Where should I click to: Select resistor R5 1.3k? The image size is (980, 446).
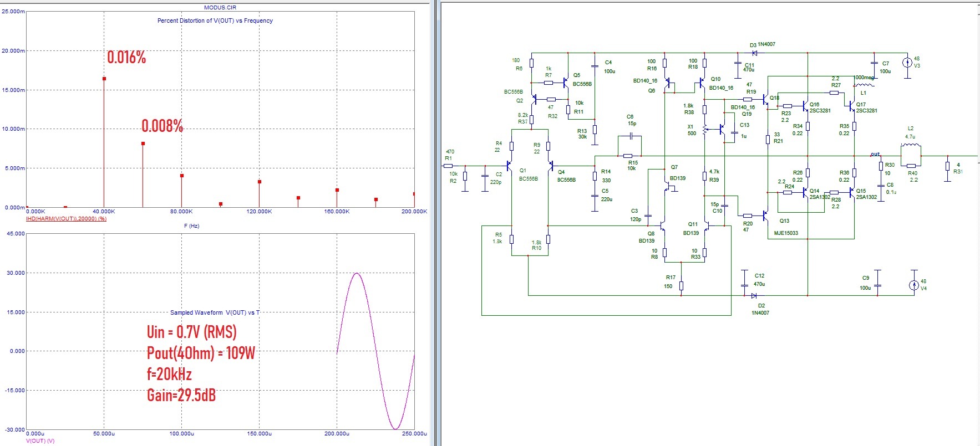point(511,239)
